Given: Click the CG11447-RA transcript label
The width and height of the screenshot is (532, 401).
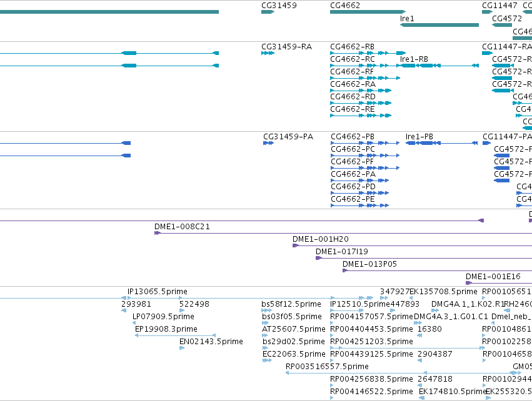Looking at the screenshot, I should coord(507,47).
